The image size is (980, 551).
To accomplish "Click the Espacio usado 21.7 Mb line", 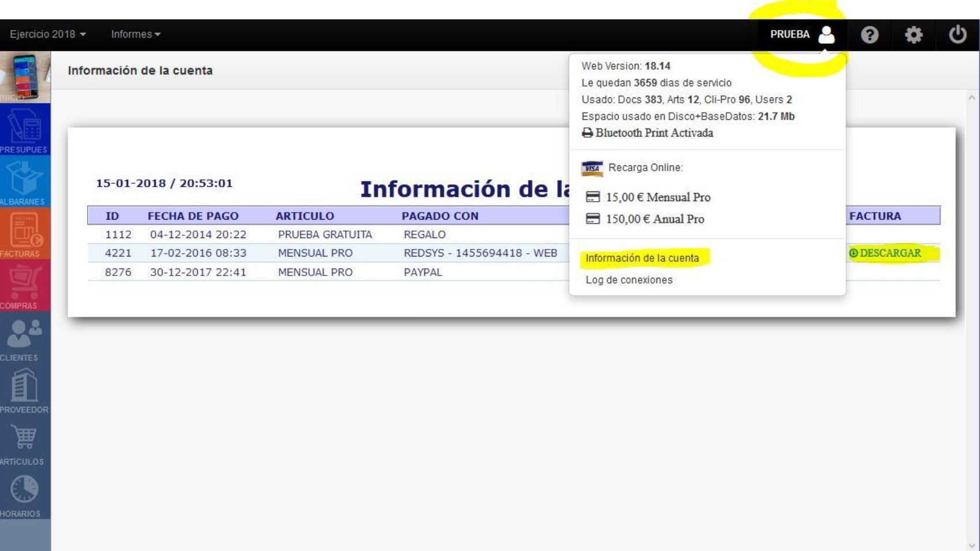I will [x=688, y=116].
